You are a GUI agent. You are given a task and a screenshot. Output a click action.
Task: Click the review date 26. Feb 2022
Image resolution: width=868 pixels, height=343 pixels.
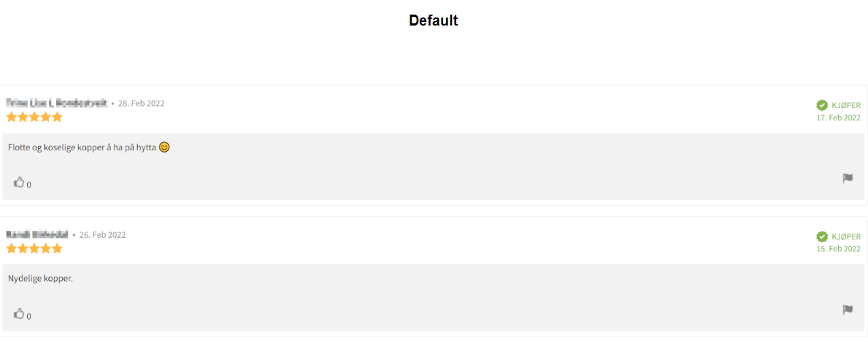103,235
